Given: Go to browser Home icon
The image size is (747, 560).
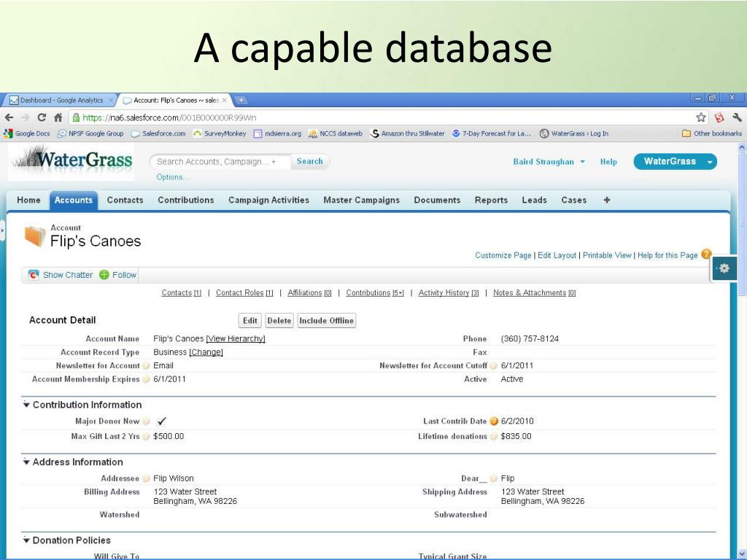Looking at the screenshot, I should tap(58, 117).
